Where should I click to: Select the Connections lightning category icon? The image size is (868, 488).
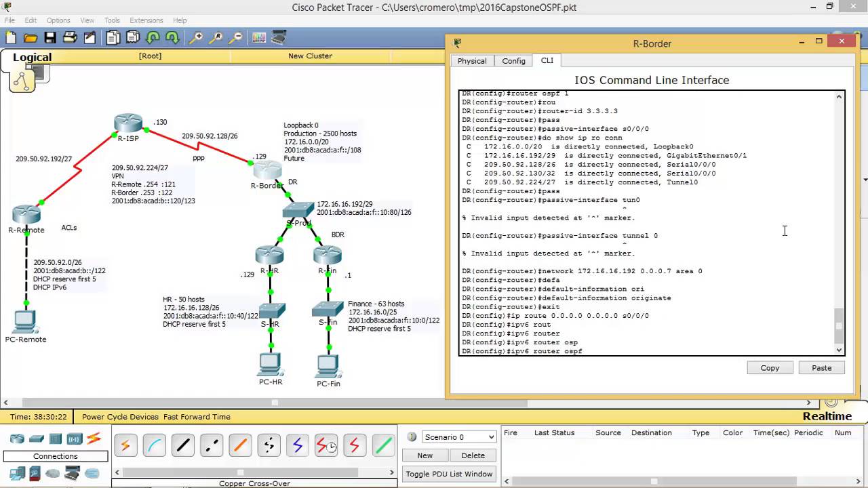click(94, 439)
